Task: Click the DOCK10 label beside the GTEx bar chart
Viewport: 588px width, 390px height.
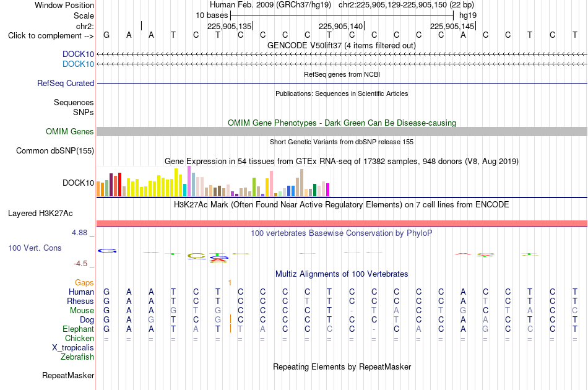Action: click(78, 183)
